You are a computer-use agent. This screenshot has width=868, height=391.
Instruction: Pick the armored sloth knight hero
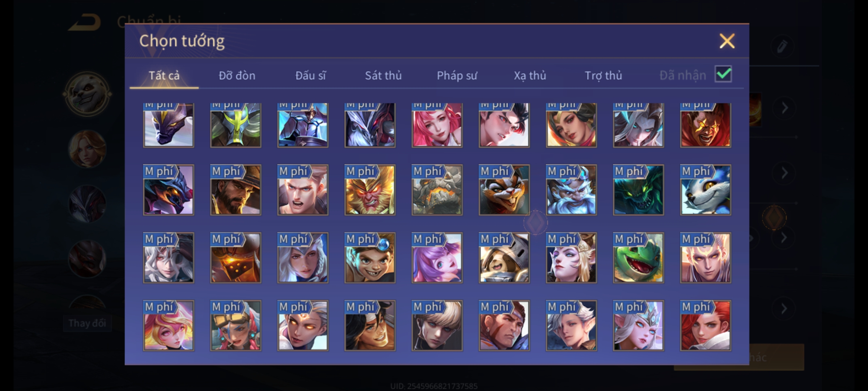click(504, 258)
